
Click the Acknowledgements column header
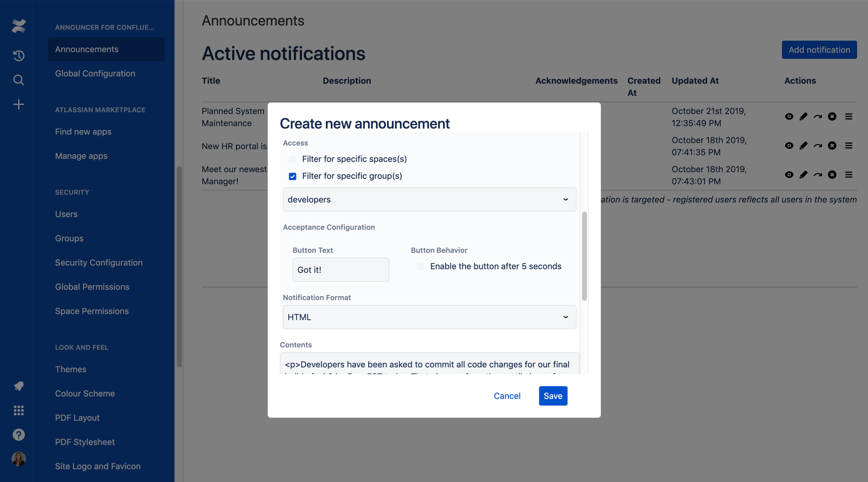tap(576, 81)
